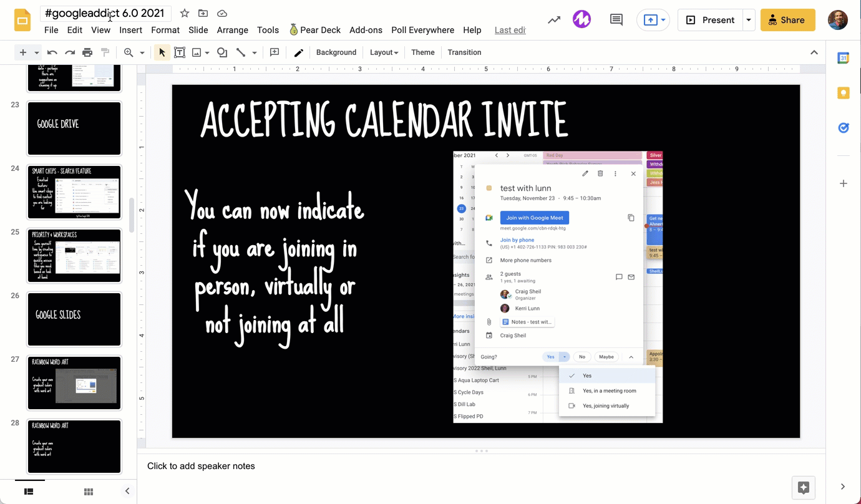The height and width of the screenshot is (504, 861).
Task: Open the Format menu
Action: [165, 30]
